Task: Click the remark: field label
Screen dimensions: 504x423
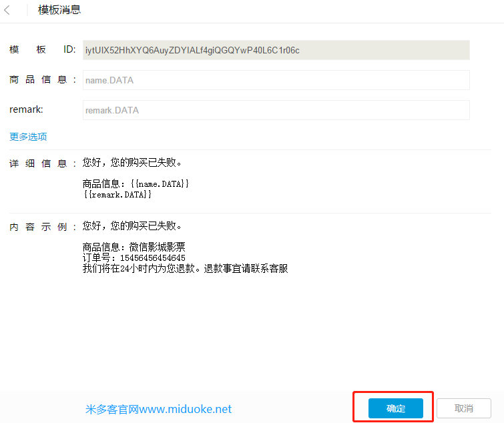Action: pos(26,109)
